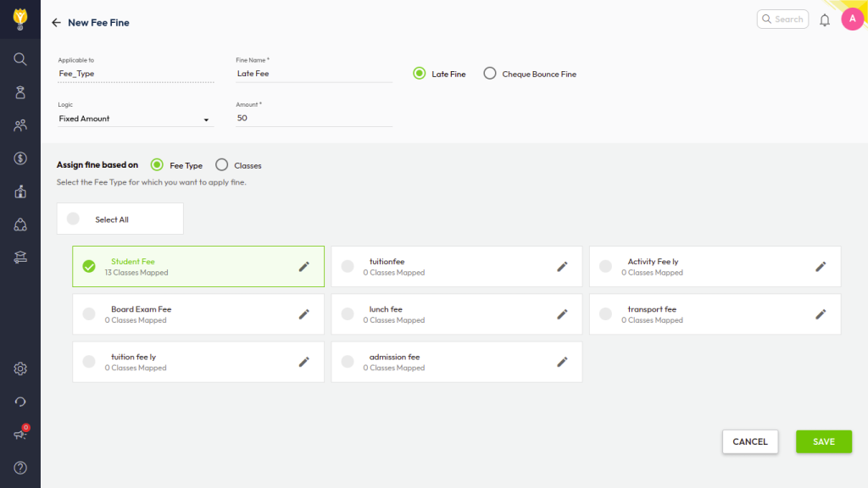Tick the Select All checkbox
Viewport: 868px width, 488px height.
[73, 219]
